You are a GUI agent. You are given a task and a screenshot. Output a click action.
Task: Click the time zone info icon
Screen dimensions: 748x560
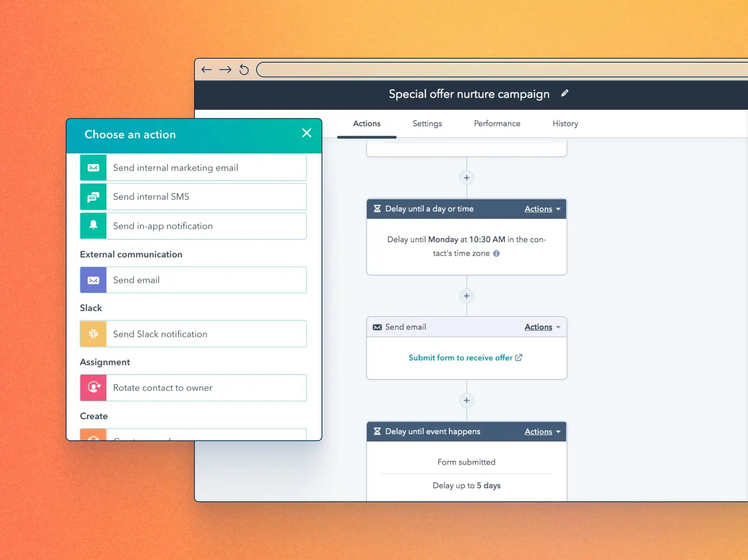[x=496, y=253]
